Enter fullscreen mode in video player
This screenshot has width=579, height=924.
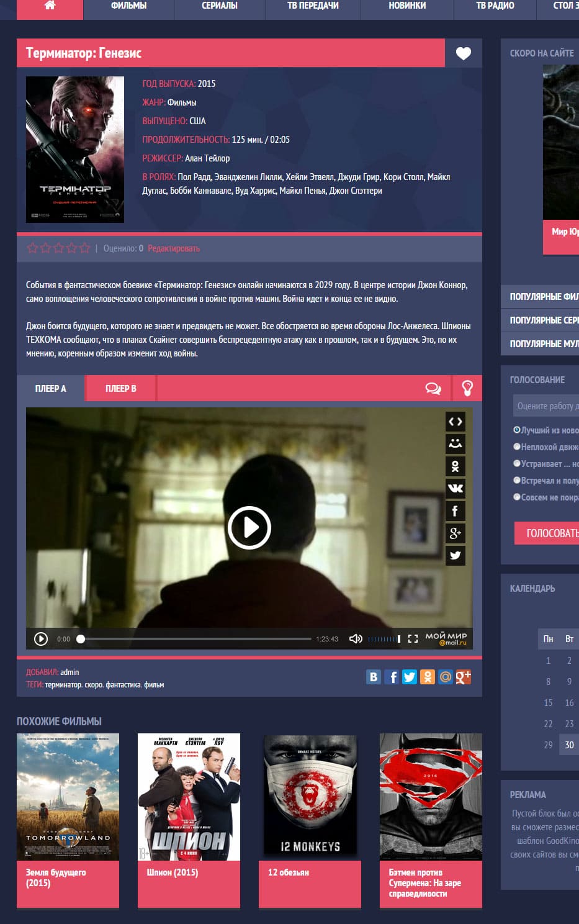pyautogui.click(x=413, y=639)
